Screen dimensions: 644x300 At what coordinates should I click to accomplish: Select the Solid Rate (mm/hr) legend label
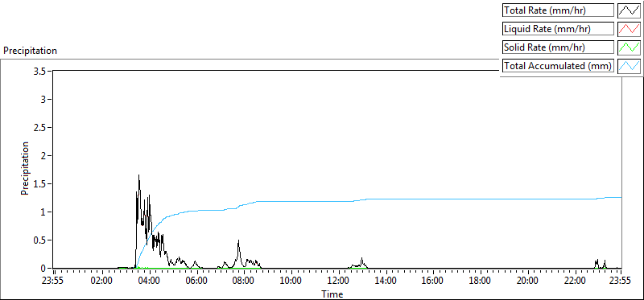click(x=558, y=47)
